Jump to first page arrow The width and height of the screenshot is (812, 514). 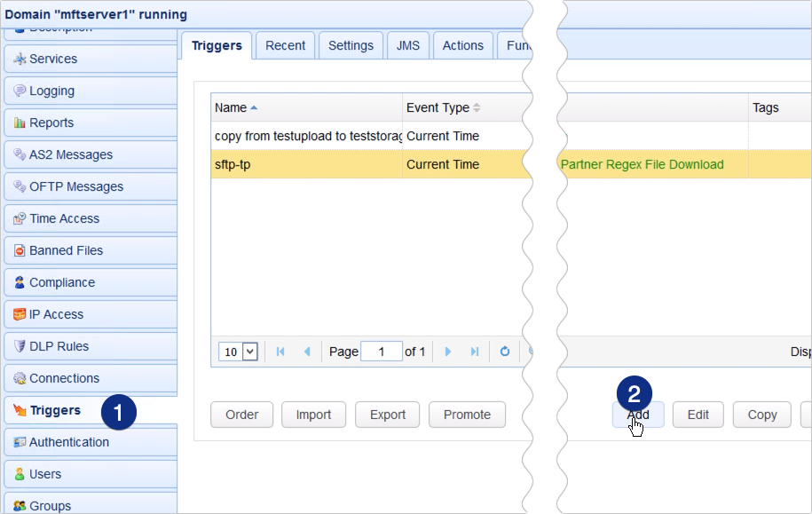(x=280, y=352)
